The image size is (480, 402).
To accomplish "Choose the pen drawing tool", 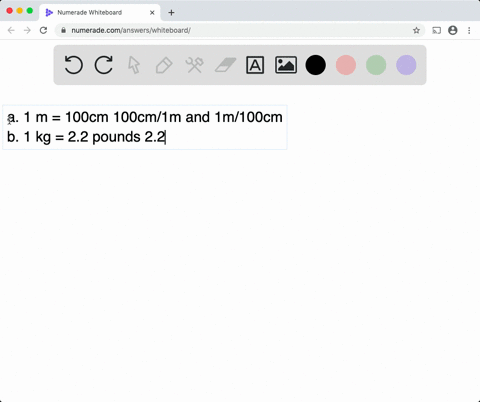I will pyautogui.click(x=164, y=65).
